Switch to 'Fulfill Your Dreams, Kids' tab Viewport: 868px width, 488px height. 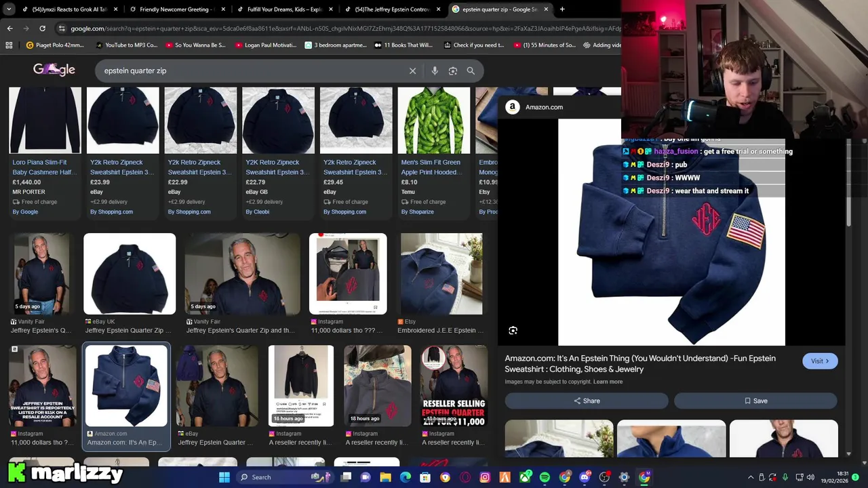(x=285, y=9)
